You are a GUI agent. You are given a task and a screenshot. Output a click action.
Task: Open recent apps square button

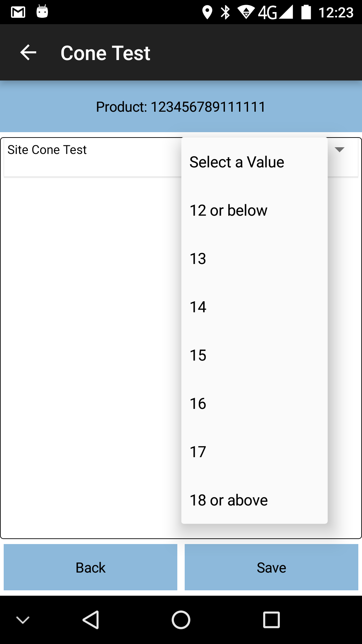click(271, 620)
